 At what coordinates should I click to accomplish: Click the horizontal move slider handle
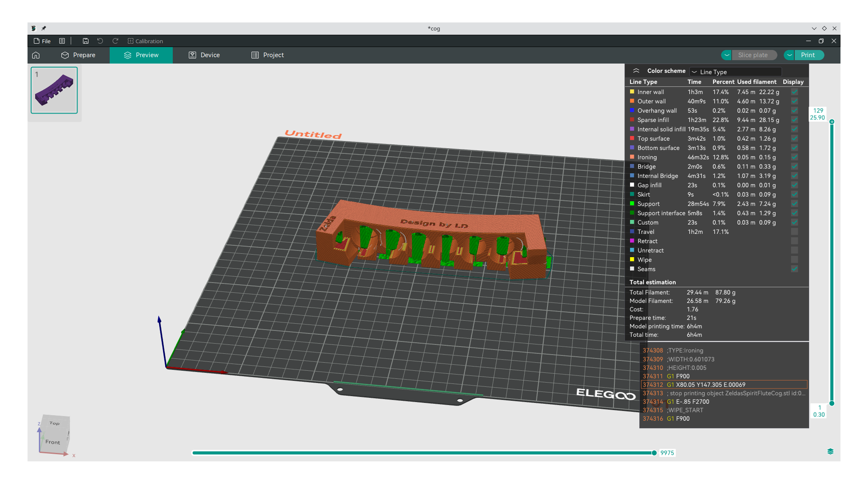pyautogui.click(x=654, y=453)
